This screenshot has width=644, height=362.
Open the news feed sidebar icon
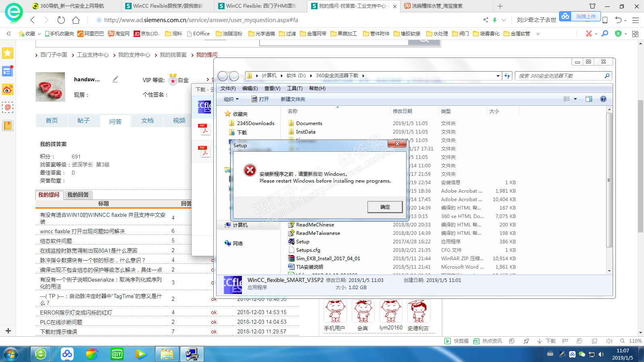pyautogui.click(x=8, y=71)
